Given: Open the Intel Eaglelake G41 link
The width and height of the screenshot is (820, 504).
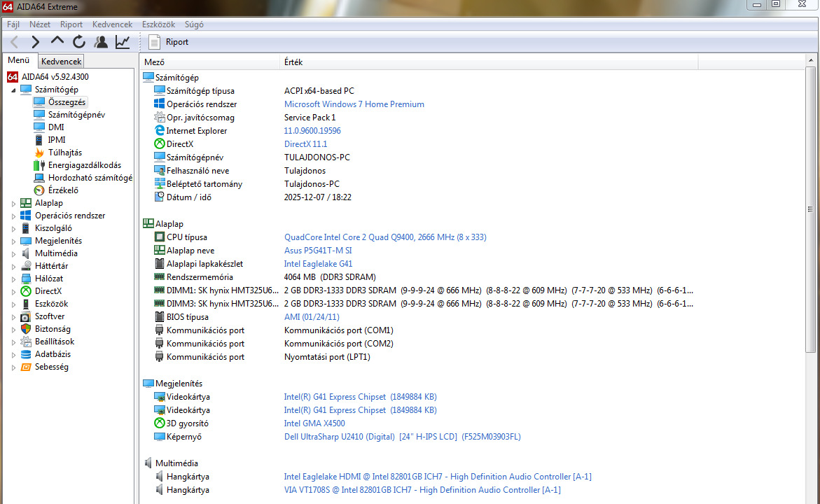Looking at the screenshot, I should click(318, 263).
